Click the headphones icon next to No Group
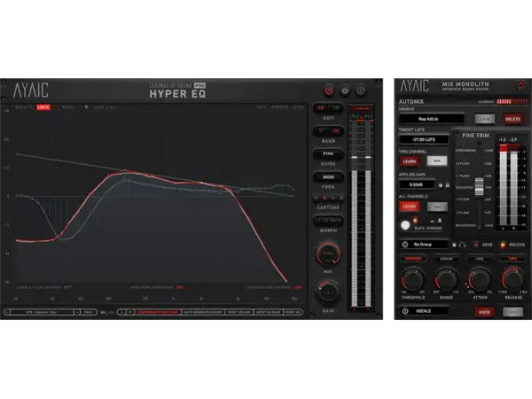 click(462, 245)
